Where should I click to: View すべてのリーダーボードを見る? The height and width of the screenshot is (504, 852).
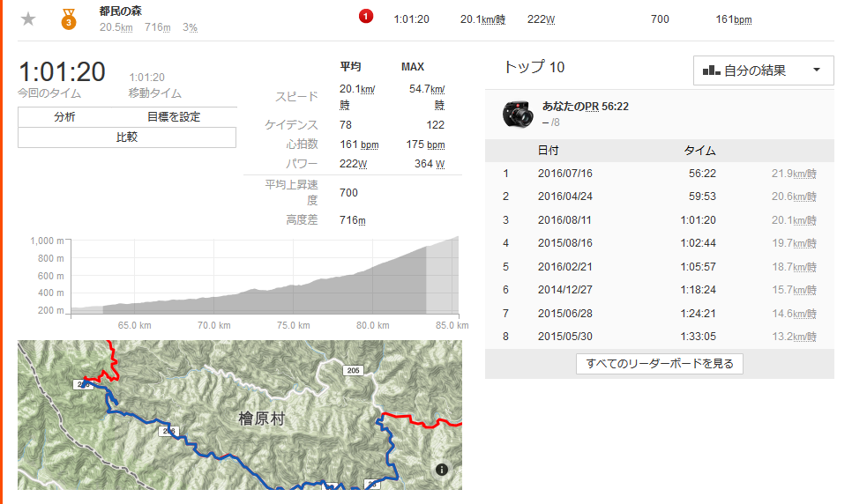click(x=660, y=364)
